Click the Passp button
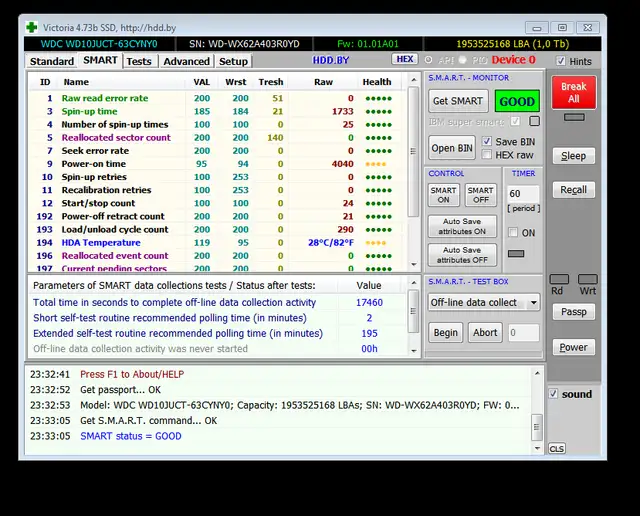This screenshot has height=516, width=640. [573, 311]
